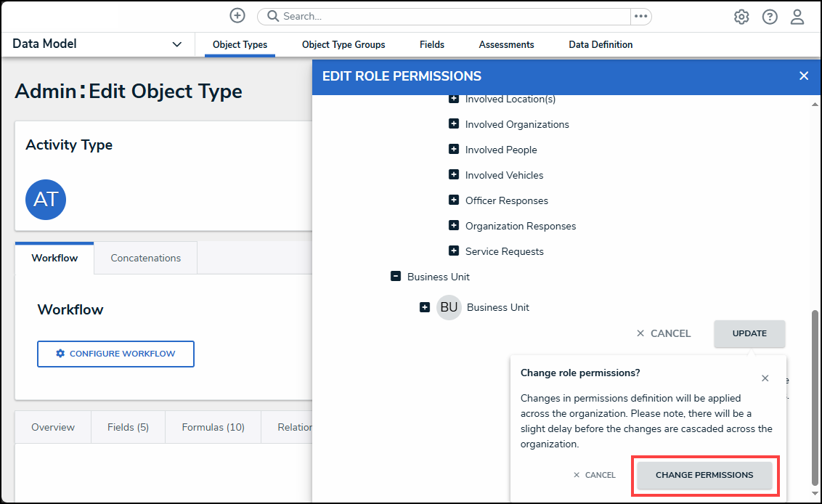This screenshot has width=822, height=504.
Task: Dismiss the Change role permissions popup
Action: coord(765,378)
